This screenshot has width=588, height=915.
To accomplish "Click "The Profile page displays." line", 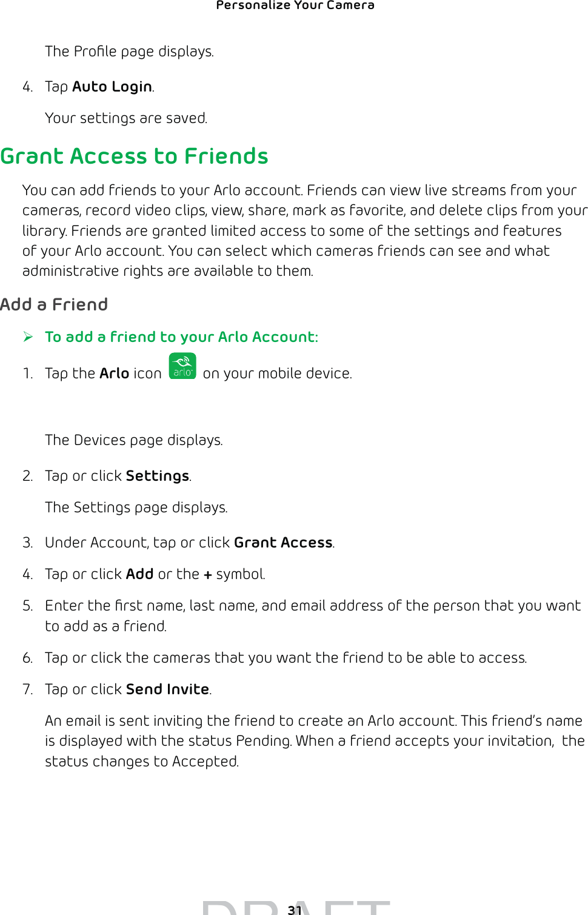I will (129, 52).
